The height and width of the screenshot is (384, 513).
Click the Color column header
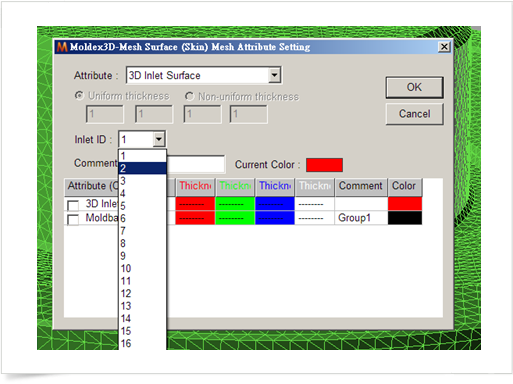coord(405,186)
